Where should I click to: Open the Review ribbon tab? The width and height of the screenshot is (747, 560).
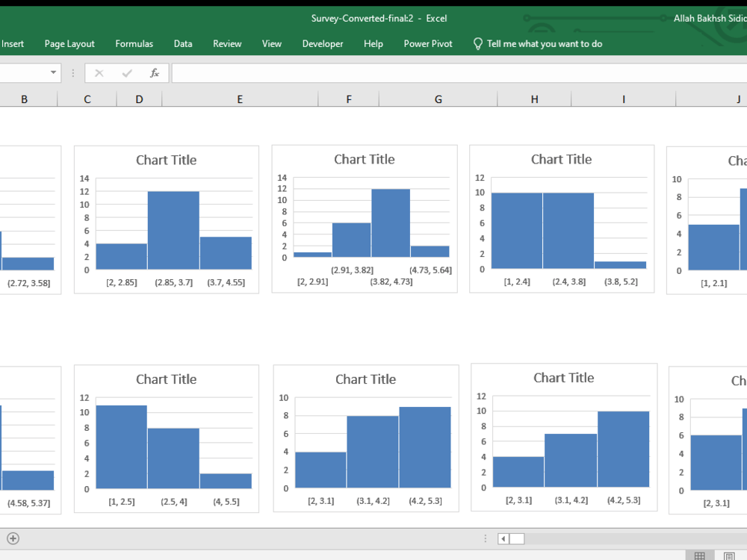click(x=226, y=43)
